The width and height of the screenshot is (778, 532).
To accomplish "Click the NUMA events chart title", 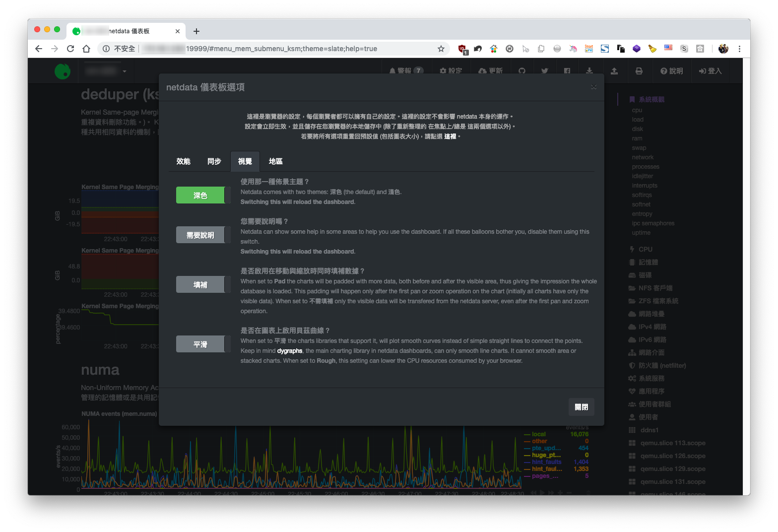I will click(x=119, y=413).
